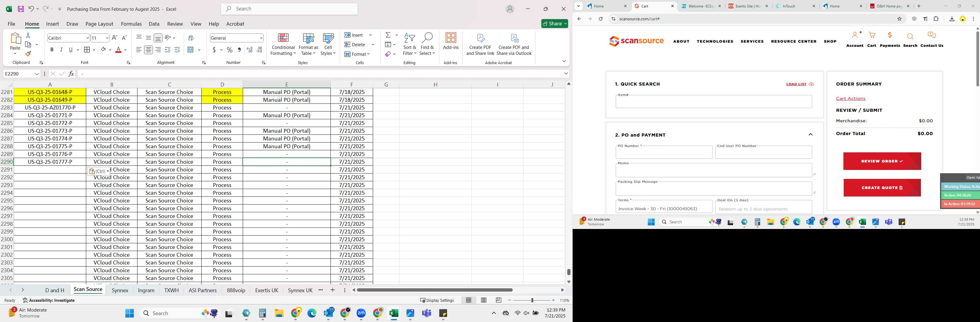The image size is (980, 322).
Task: Toggle Center horizontal alignment
Action: (x=148, y=50)
